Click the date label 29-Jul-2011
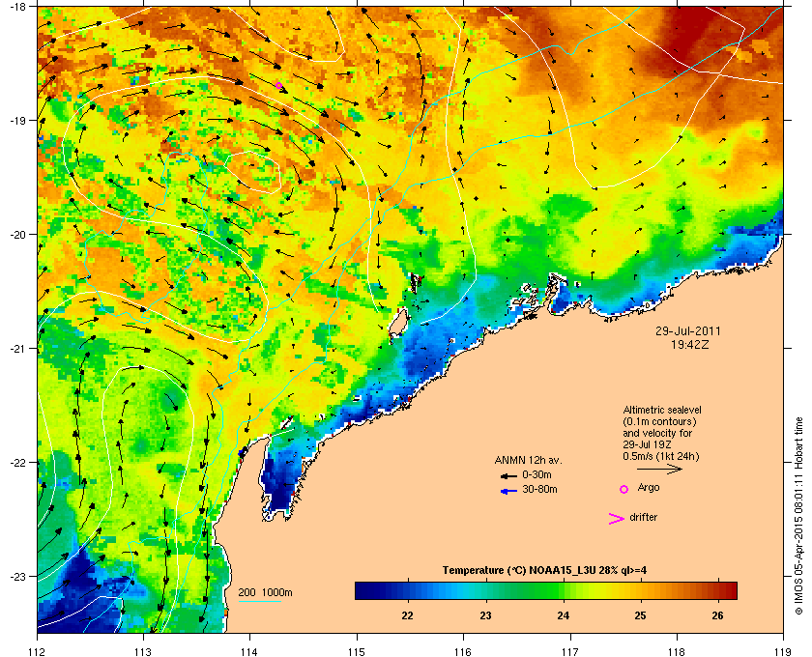Viewport: 812px width, 657px height. pyautogui.click(x=687, y=330)
